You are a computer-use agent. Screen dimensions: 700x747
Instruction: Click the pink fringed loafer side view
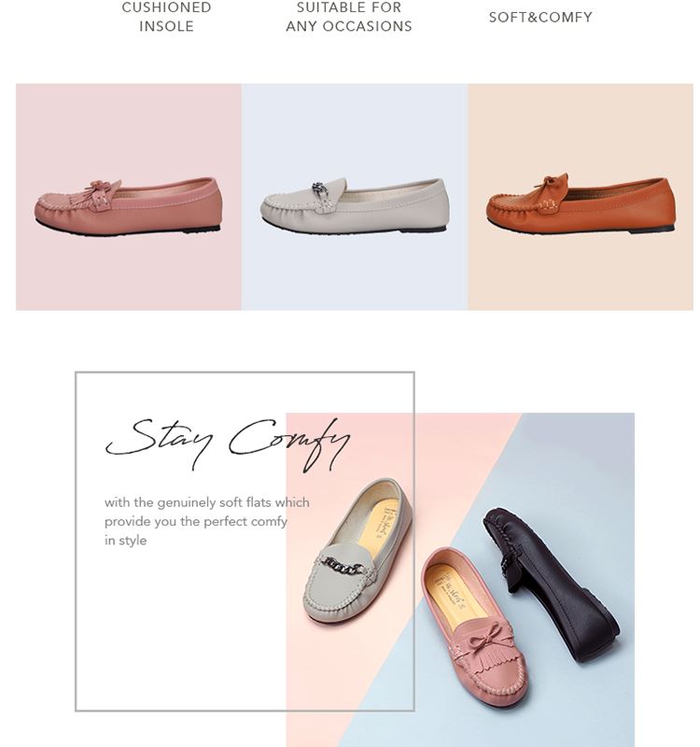[128, 206]
